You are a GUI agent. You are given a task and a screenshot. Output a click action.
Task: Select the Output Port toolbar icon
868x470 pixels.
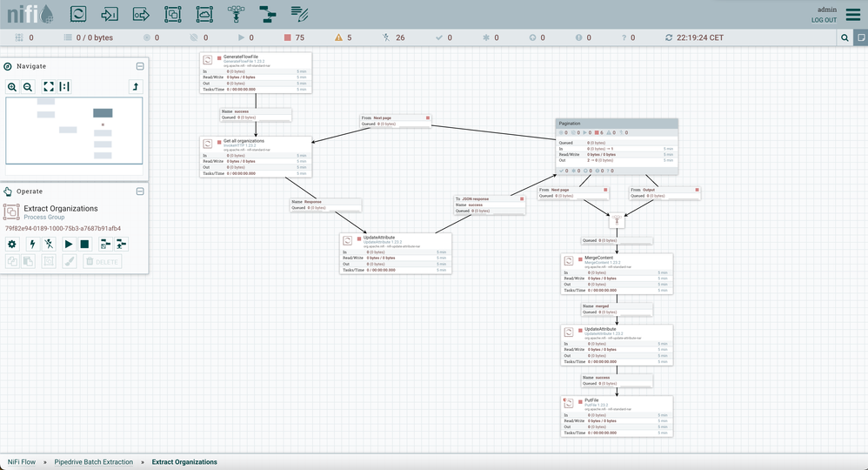141,14
